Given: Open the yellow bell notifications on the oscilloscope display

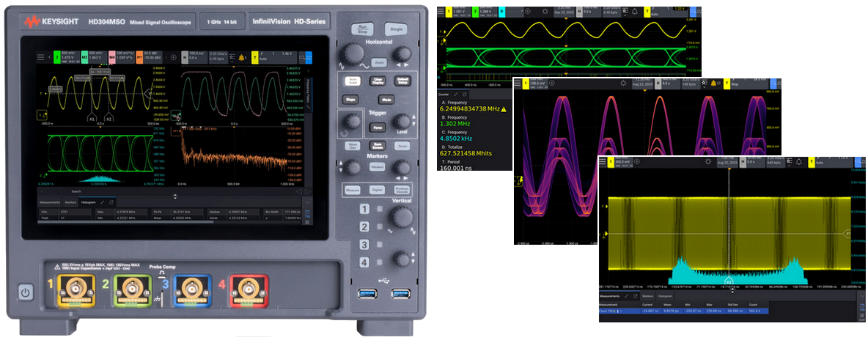Looking at the screenshot, I should point(241,57).
